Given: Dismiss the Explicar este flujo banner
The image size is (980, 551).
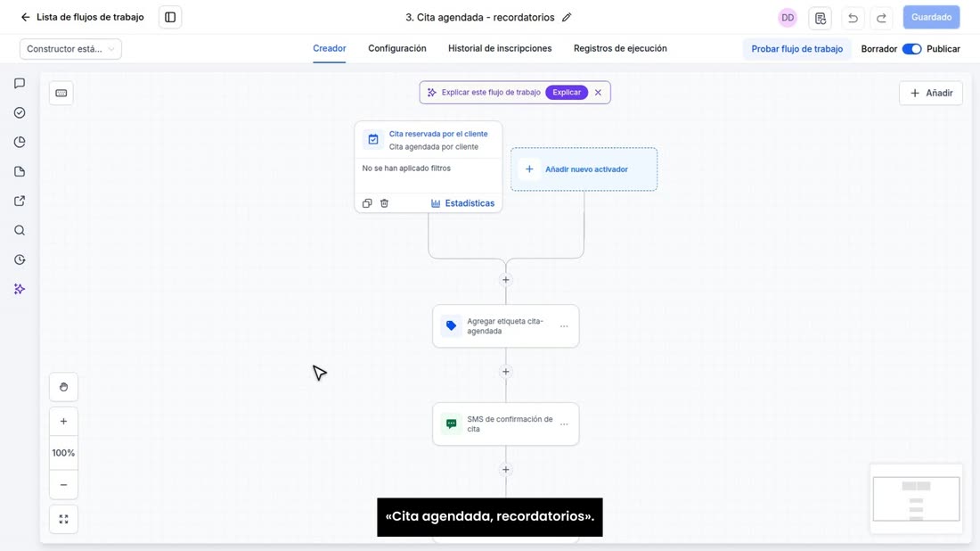Looking at the screenshot, I should (598, 93).
